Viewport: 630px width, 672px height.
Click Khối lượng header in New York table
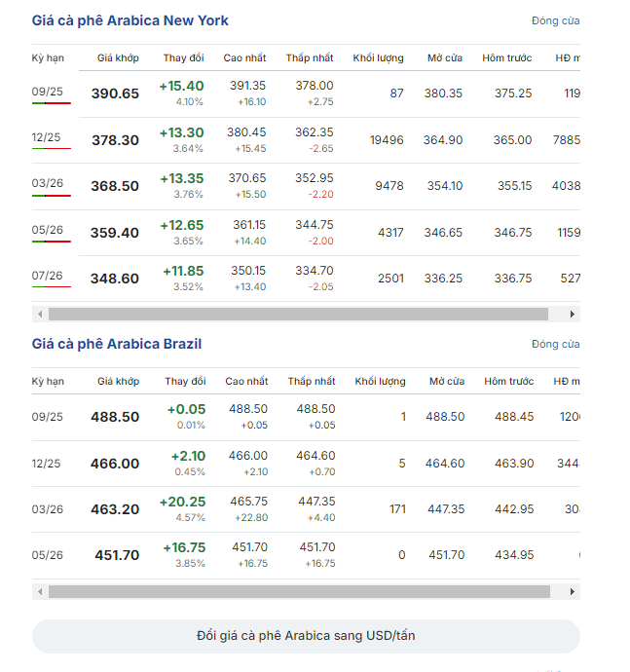(378, 57)
